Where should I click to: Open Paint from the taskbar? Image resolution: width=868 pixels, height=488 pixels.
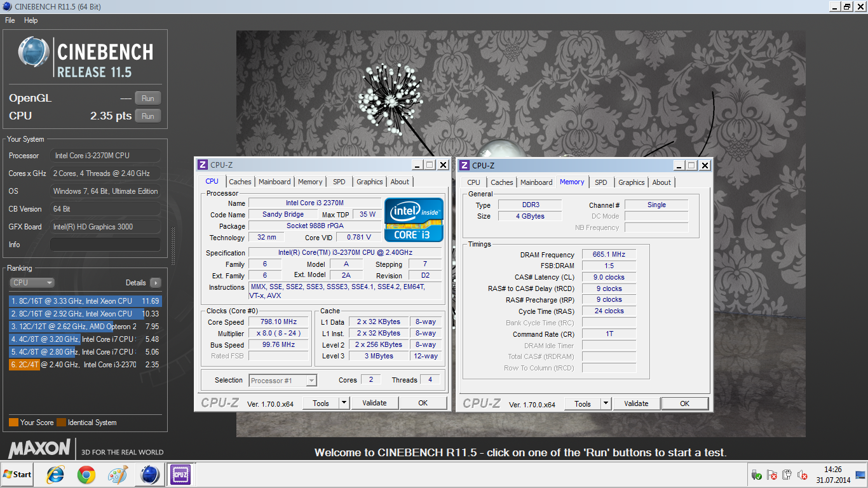(x=118, y=475)
